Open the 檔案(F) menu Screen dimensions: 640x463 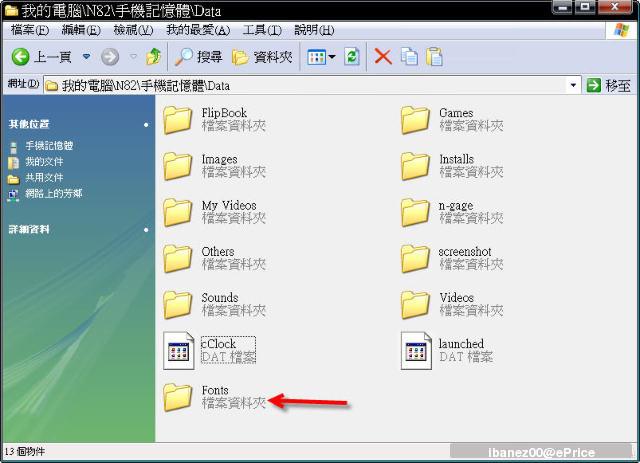pyautogui.click(x=30, y=30)
